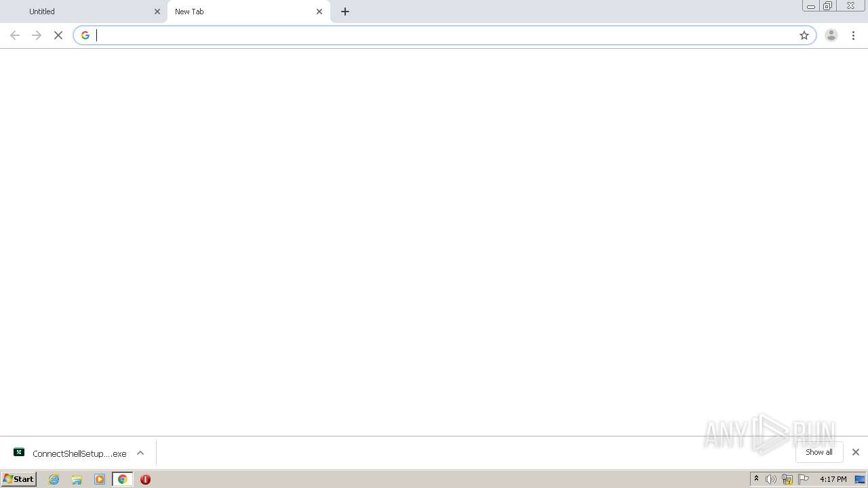Open Windows Media Player taskbar icon
The image size is (868, 488).
(x=100, y=479)
